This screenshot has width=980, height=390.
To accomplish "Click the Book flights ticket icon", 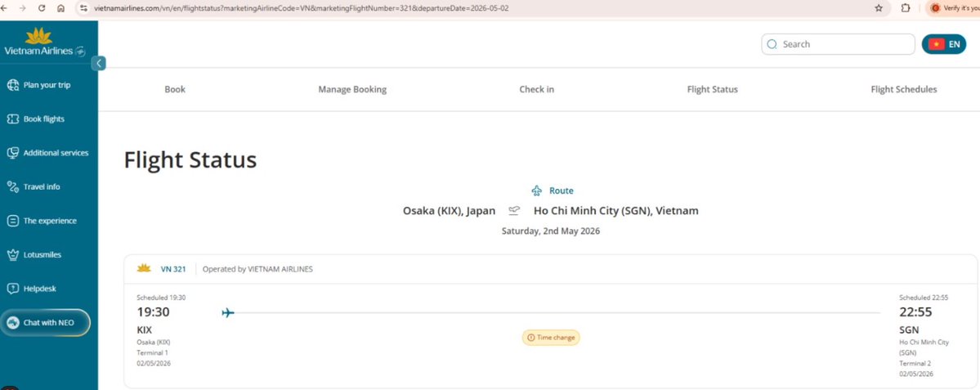I will [12, 119].
